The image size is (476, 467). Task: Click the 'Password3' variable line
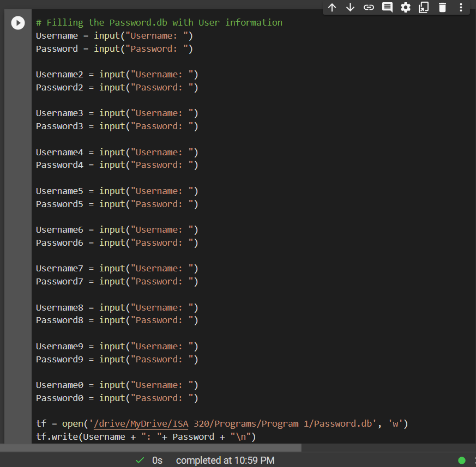117,126
